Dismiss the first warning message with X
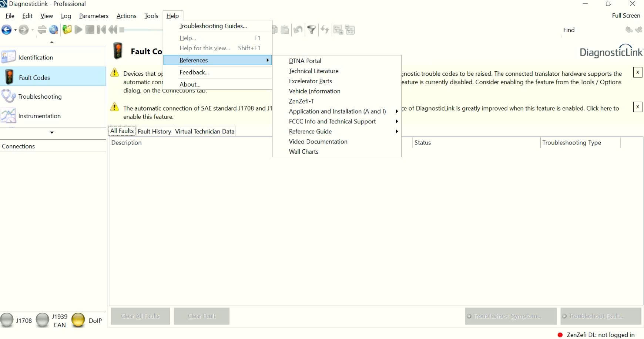644x339 pixels. (638, 72)
